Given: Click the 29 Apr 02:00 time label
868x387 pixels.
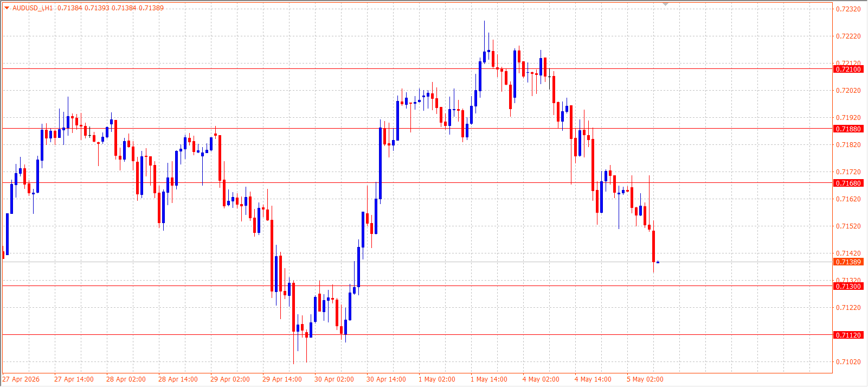Looking at the screenshot, I should 230,379.
